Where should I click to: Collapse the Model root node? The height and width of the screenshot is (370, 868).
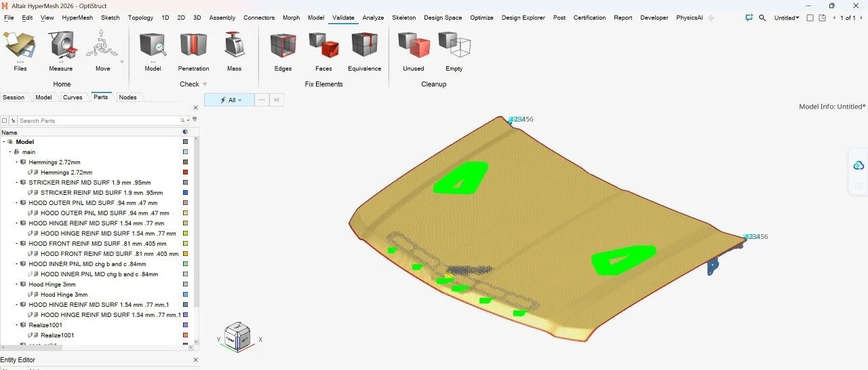coord(3,142)
